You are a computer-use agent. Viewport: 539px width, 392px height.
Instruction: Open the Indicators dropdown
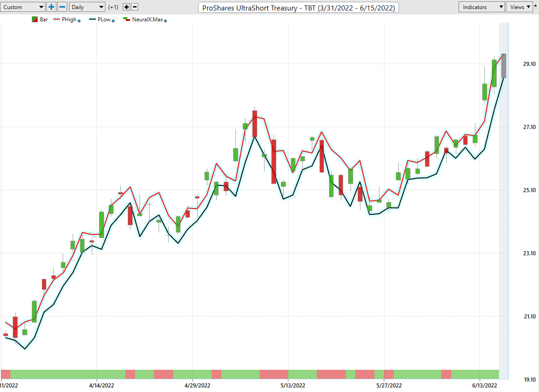click(481, 7)
